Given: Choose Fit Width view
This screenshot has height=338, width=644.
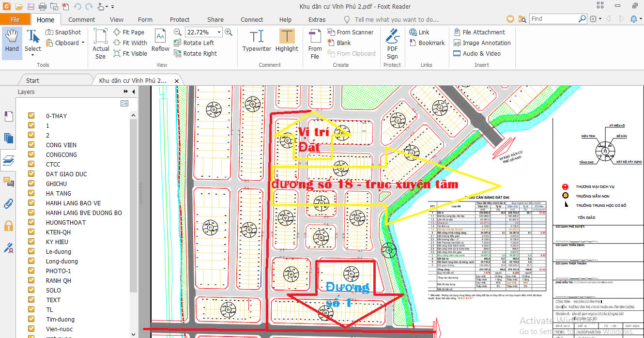Looking at the screenshot, I should [131, 43].
